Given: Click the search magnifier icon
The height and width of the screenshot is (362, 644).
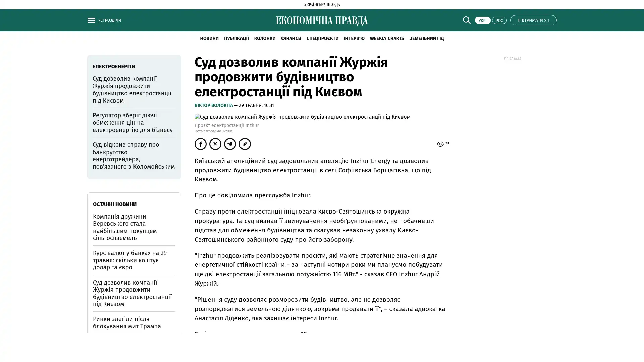Looking at the screenshot, I should coord(466,20).
